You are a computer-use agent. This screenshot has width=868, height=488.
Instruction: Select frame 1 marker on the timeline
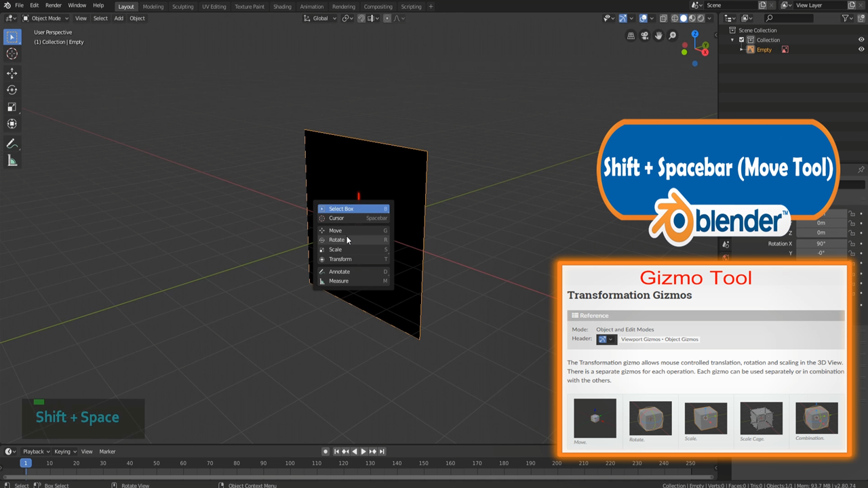coord(26,463)
